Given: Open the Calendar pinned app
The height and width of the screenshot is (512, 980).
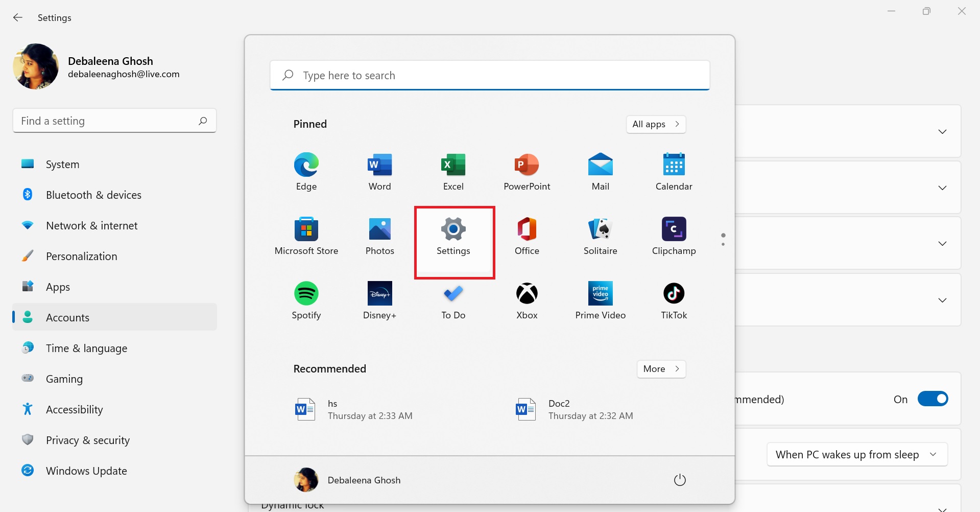Looking at the screenshot, I should click(x=674, y=172).
